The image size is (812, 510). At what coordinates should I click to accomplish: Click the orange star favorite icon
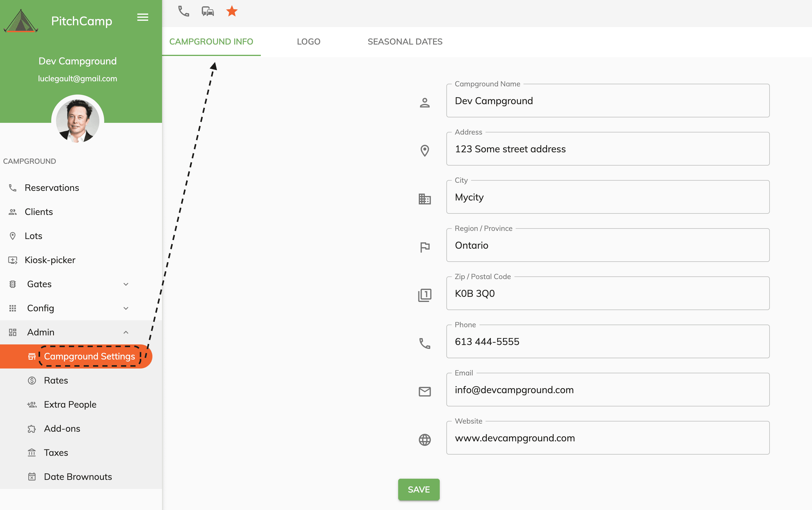click(232, 11)
